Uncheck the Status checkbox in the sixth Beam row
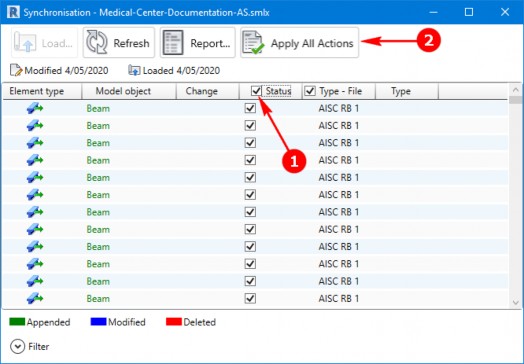 pyautogui.click(x=250, y=195)
